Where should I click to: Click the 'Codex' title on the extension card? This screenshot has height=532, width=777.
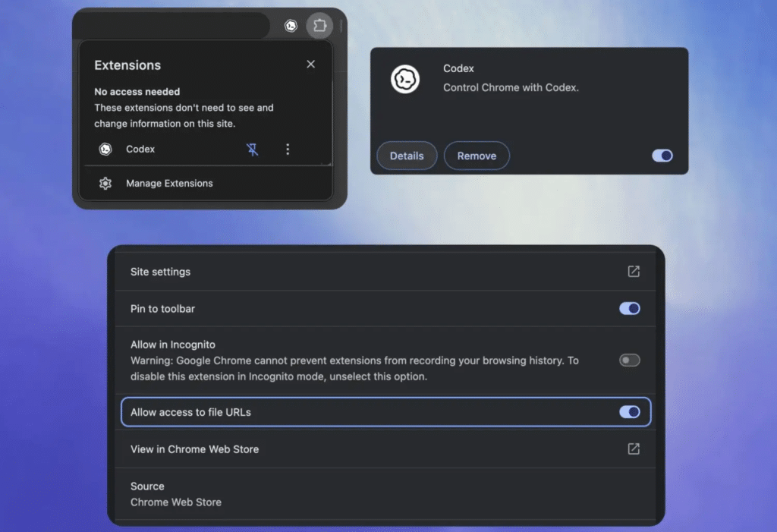click(x=458, y=68)
